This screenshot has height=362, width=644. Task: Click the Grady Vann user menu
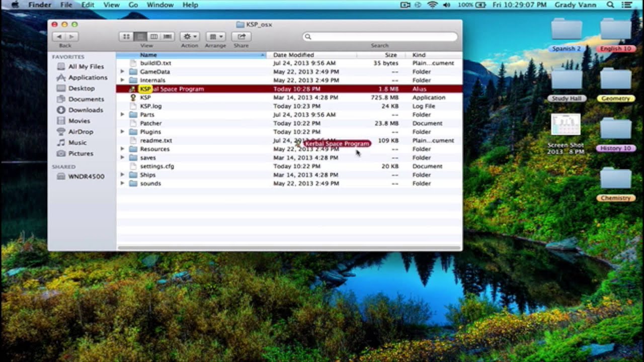click(575, 5)
